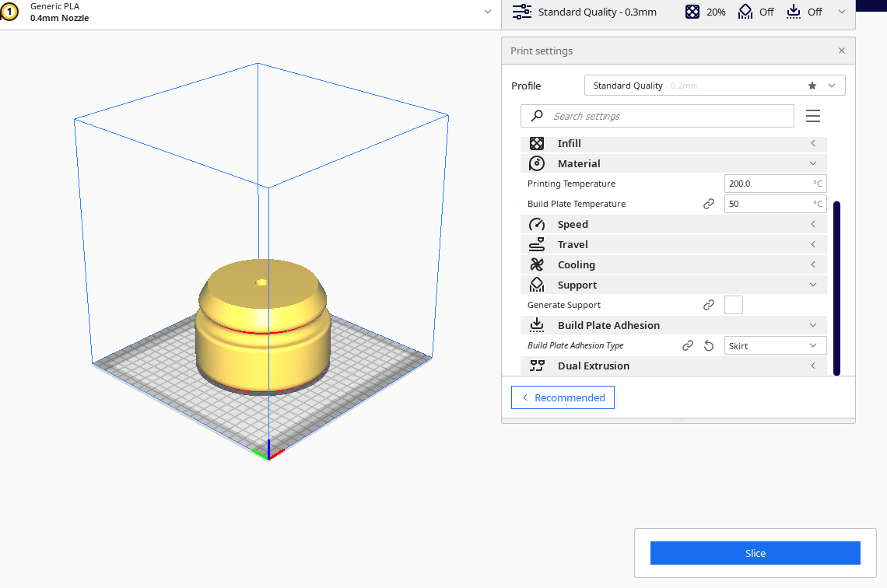The width and height of the screenshot is (887, 588).
Task: Expand the Speed category
Action: 673,225
